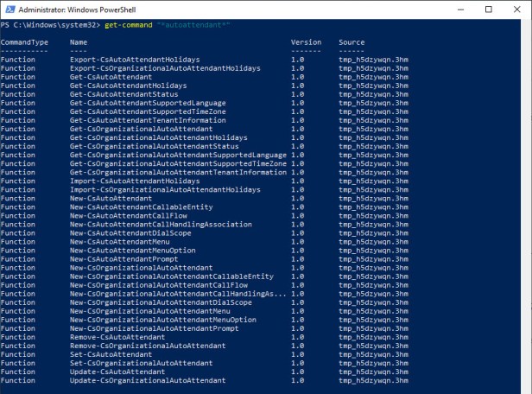Click the scrollbar down arrow
The width and height of the screenshot is (532, 394).
(x=527, y=389)
